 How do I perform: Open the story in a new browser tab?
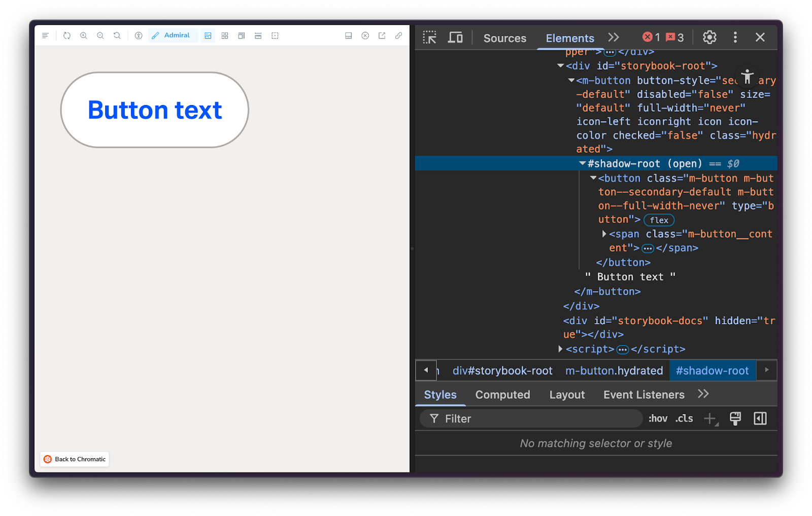pyautogui.click(x=382, y=36)
